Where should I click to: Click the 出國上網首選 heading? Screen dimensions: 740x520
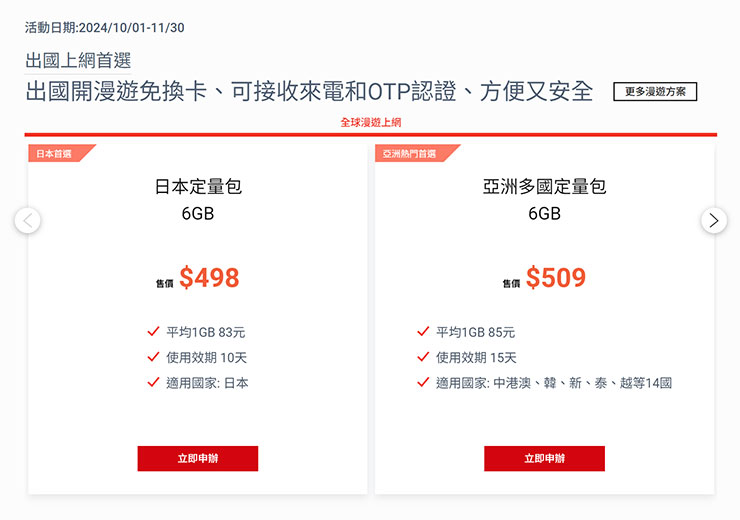(x=78, y=60)
